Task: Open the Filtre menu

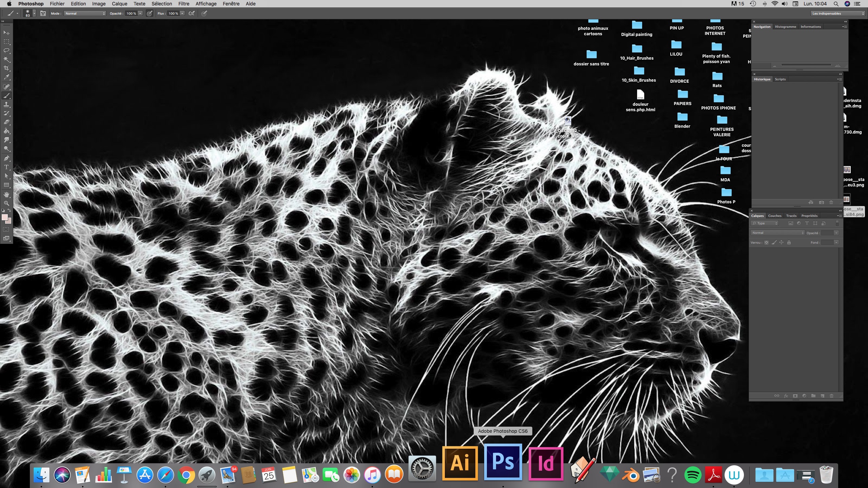Action: point(183,4)
